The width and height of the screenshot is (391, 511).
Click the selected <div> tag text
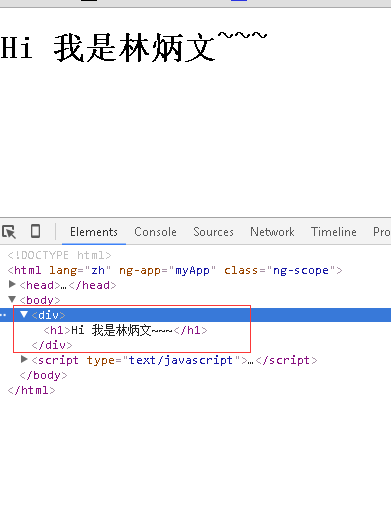point(48,315)
